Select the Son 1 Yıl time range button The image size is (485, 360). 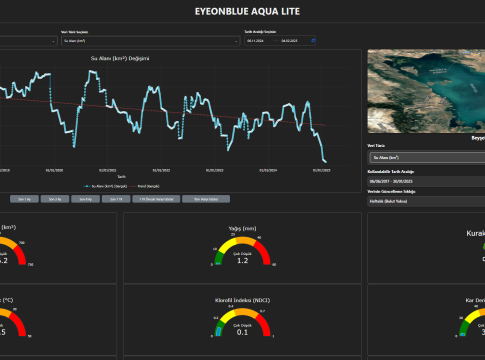pos(116,199)
